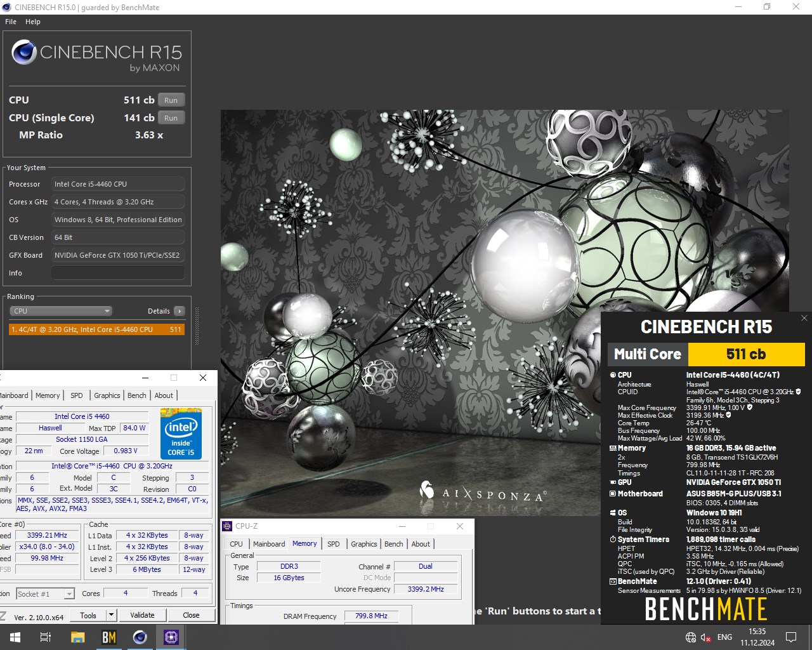Click the BENCHMATE logo at the overlay bottom

coord(706,609)
